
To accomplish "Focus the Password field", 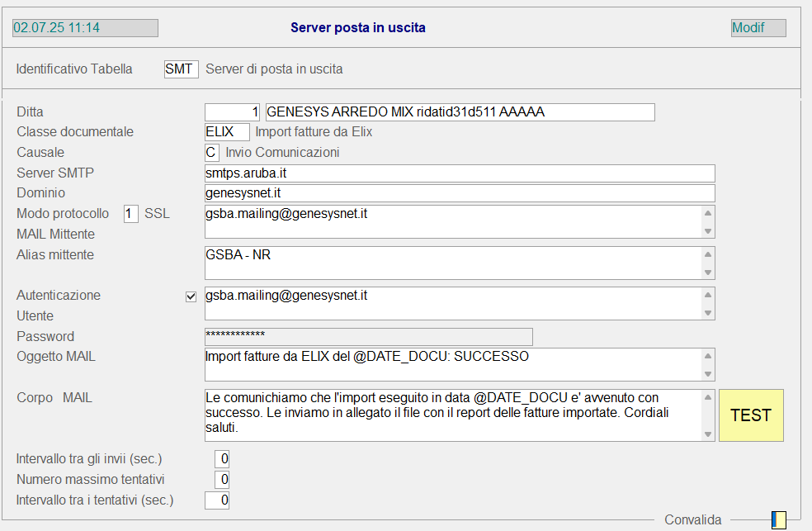I will pyautogui.click(x=368, y=336).
